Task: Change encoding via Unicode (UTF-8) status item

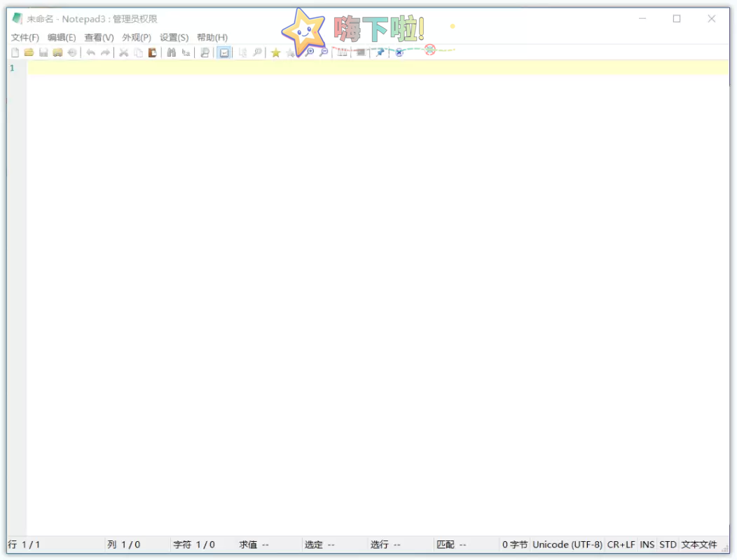Action: (567, 544)
